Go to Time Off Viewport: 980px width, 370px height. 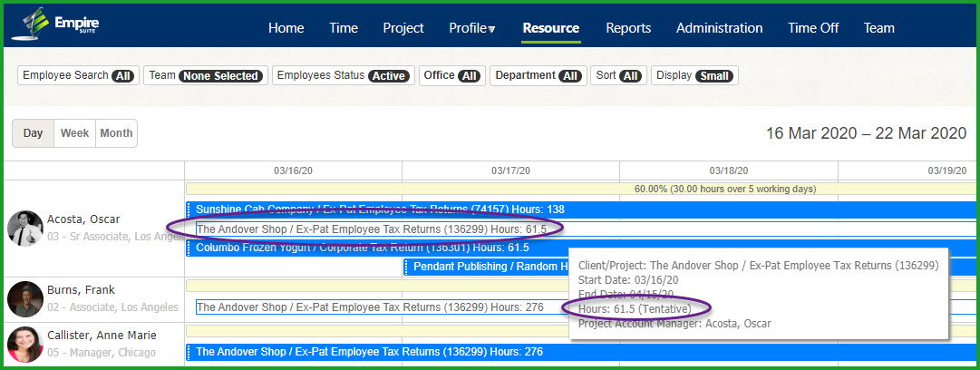click(813, 28)
